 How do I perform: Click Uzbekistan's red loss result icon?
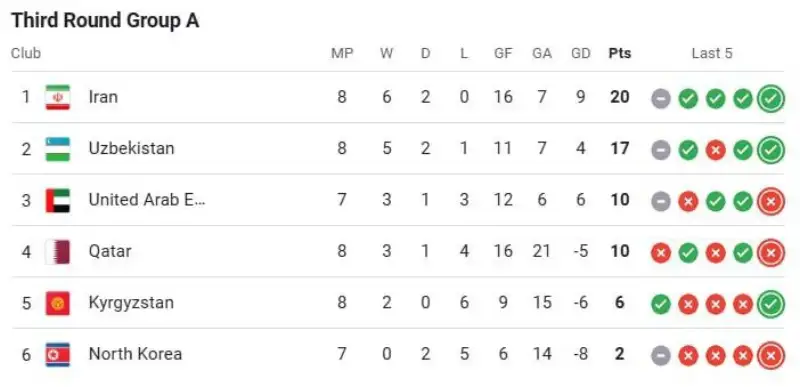[x=715, y=150]
